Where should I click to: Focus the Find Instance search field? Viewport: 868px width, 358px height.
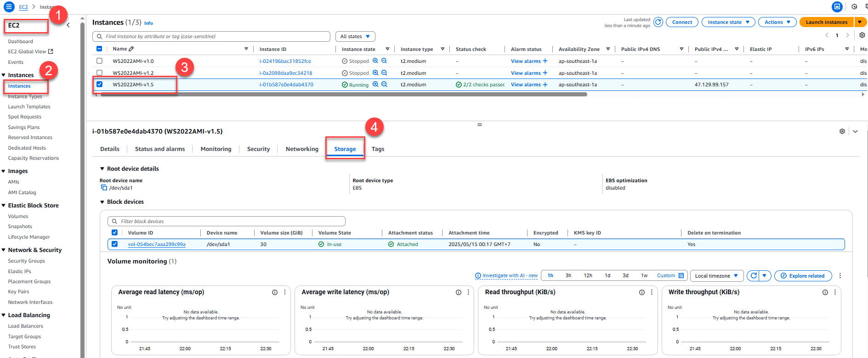tap(211, 36)
